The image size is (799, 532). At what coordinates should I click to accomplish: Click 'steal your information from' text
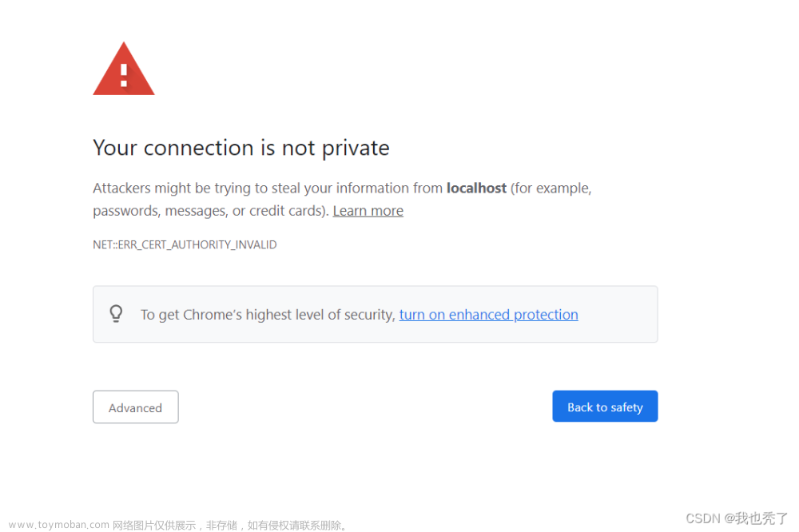[x=356, y=189]
